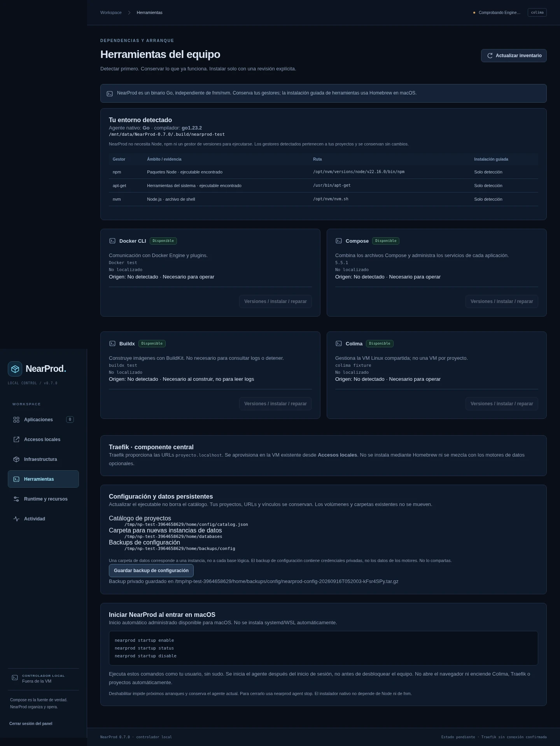560x746 pixels.
Task: Click the Fuera de la VM status label
Action: coord(37,681)
